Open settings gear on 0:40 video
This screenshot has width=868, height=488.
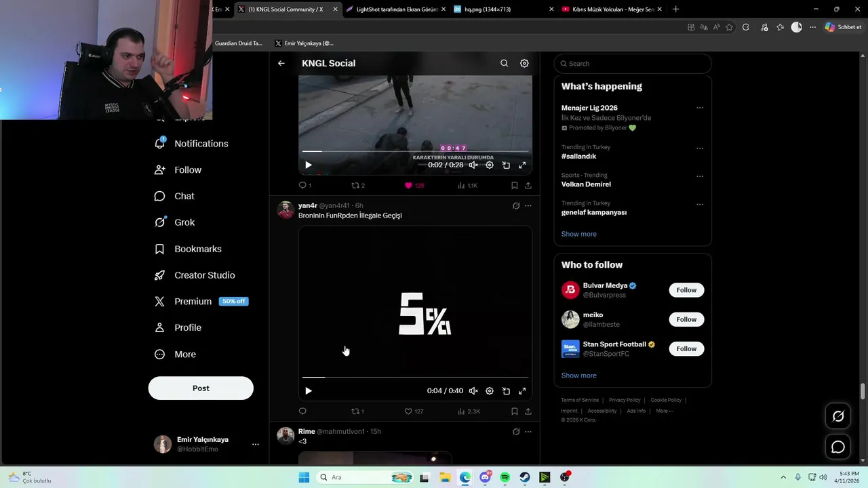490,390
